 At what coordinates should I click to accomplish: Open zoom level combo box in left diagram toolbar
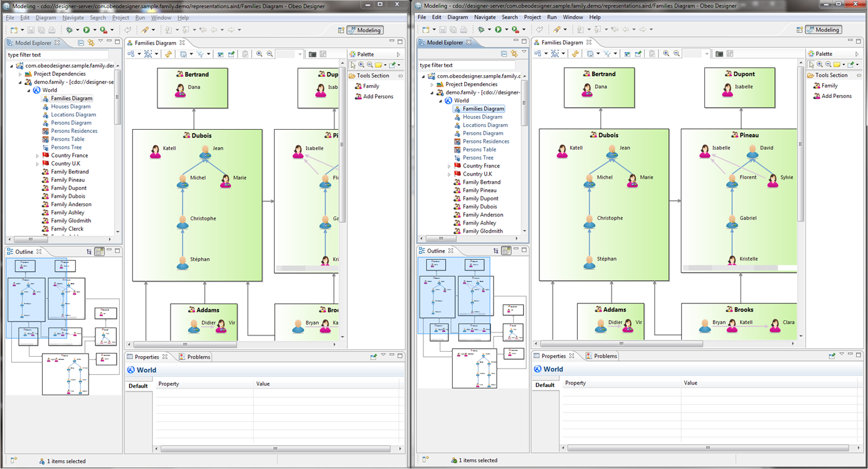point(299,55)
